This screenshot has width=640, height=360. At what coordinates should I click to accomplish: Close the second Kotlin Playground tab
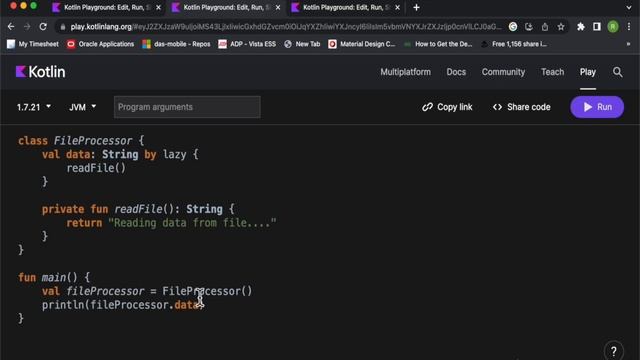tap(278, 7)
